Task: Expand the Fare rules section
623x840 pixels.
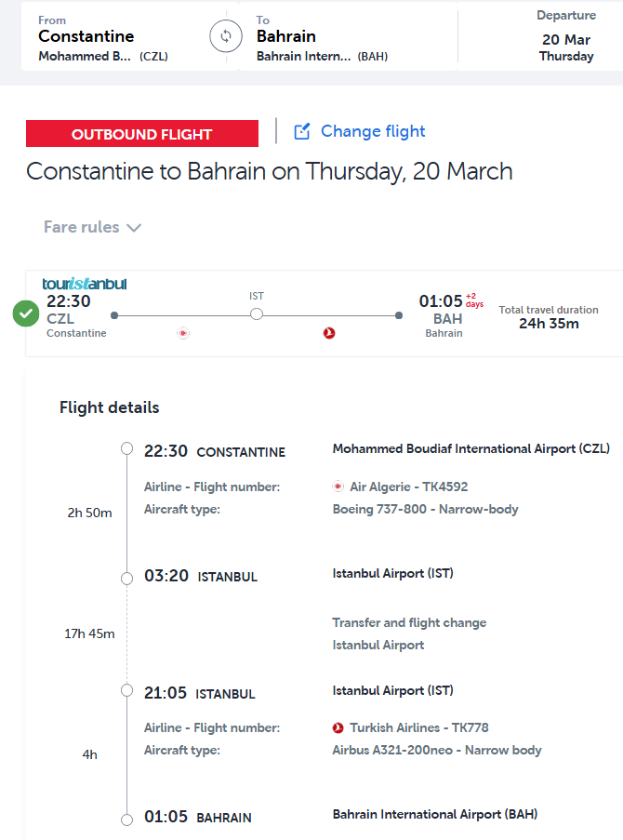Action: (x=82, y=227)
